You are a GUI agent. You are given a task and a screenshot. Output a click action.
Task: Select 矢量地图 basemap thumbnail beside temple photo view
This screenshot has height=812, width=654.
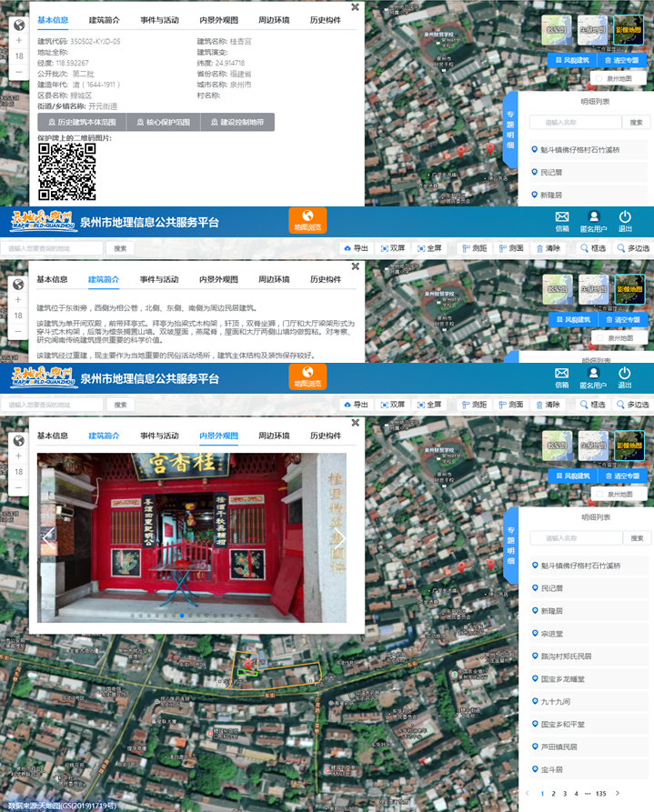click(x=593, y=446)
